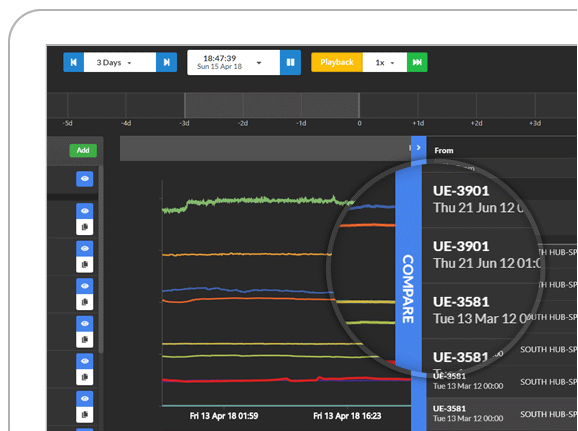
Task: Click the left sidebar vertical scrollbar
Action: click(101, 260)
